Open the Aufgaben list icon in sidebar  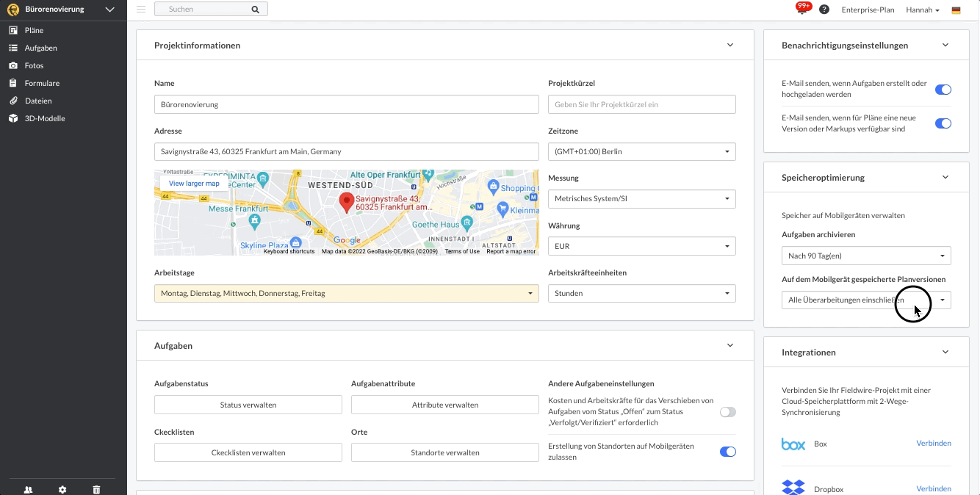12,48
